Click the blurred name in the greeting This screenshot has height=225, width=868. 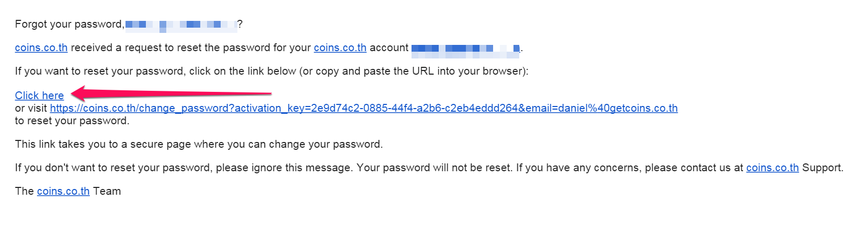(x=181, y=24)
